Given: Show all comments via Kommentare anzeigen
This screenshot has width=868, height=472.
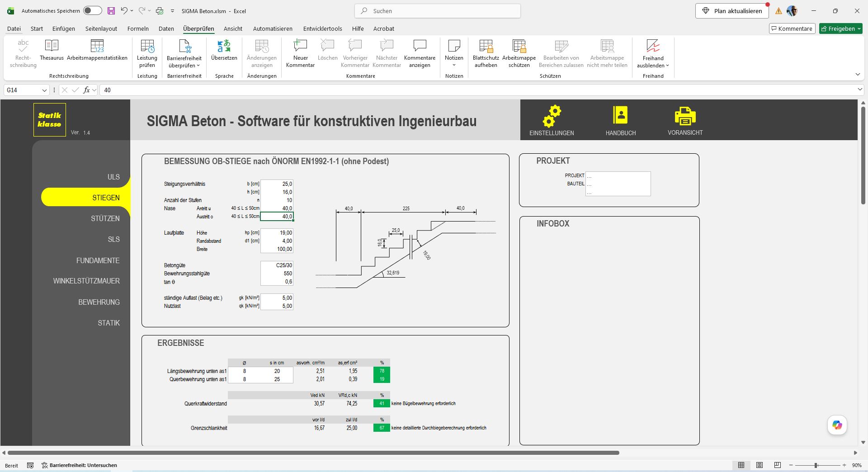Looking at the screenshot, I should point(420,53).
